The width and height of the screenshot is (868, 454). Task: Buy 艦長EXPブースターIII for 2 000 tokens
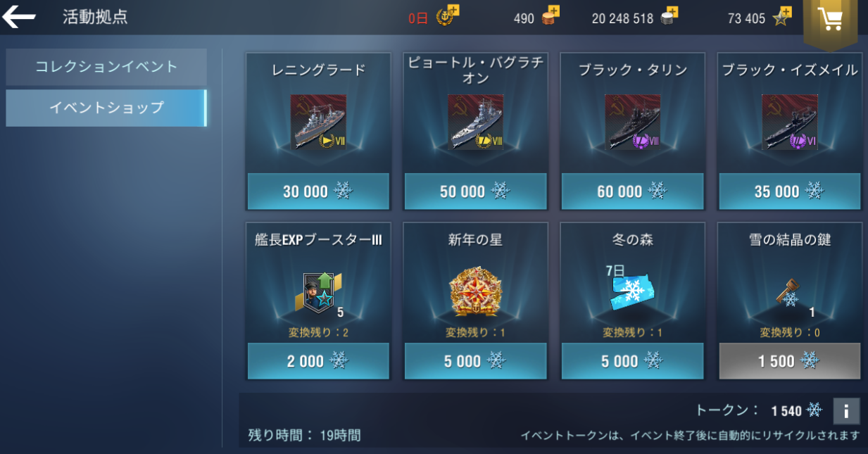[x=318, y=361]
